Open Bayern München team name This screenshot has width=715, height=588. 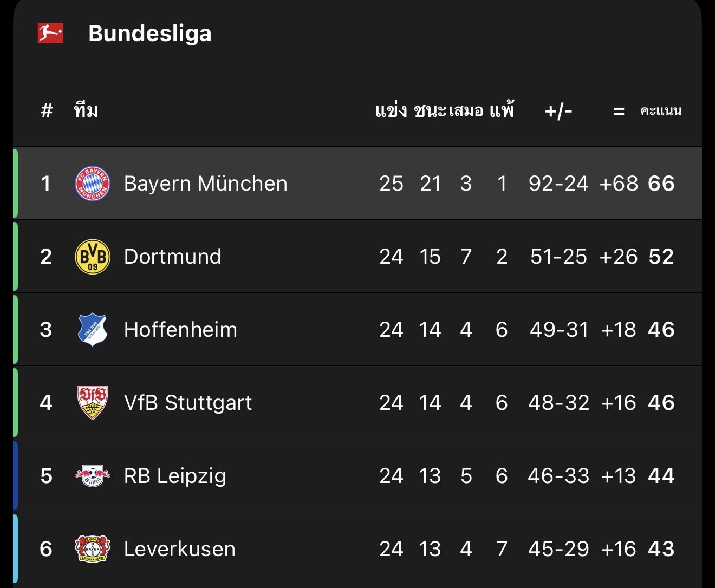click(205, 184)
